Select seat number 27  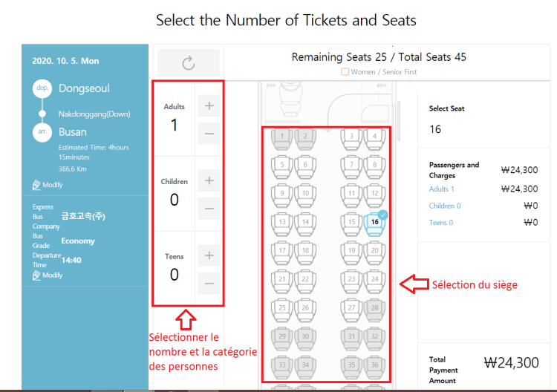pos(351,307)
